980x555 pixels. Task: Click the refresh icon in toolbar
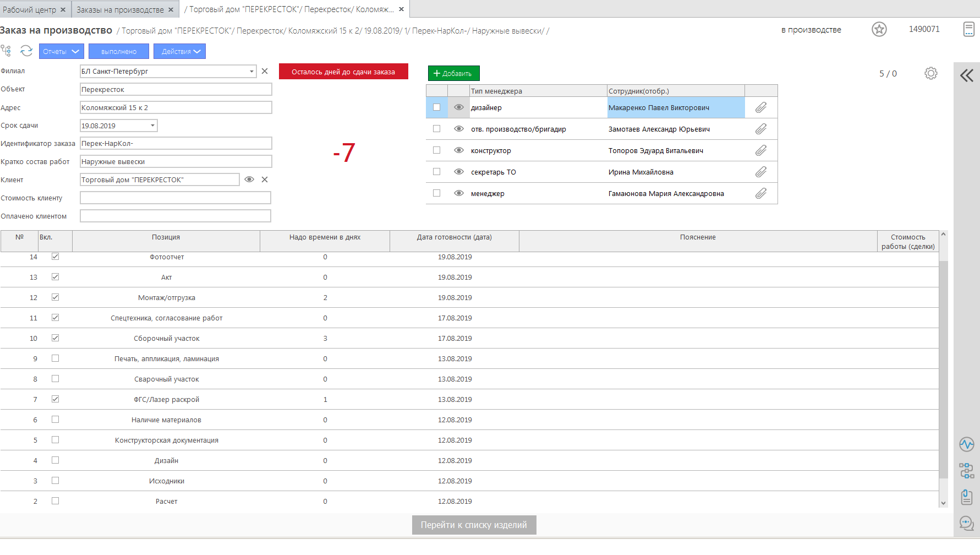click(x=26, y=51)
